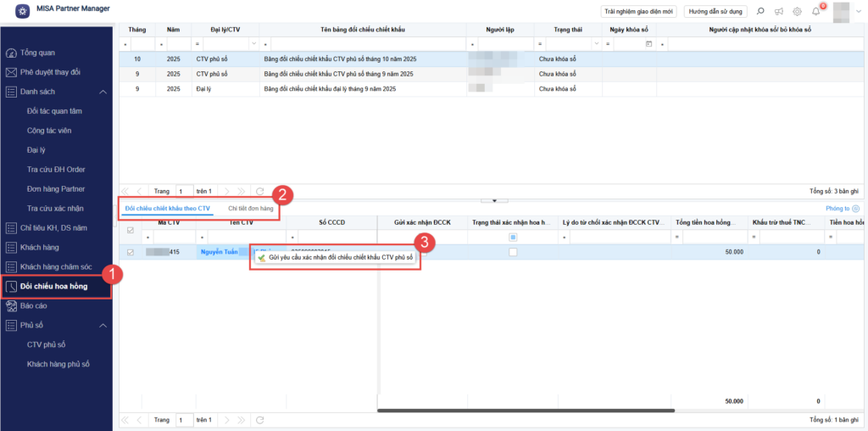
Task: Open Đối tác quan tâm in sidebar
Action: (x=54, y=111)
